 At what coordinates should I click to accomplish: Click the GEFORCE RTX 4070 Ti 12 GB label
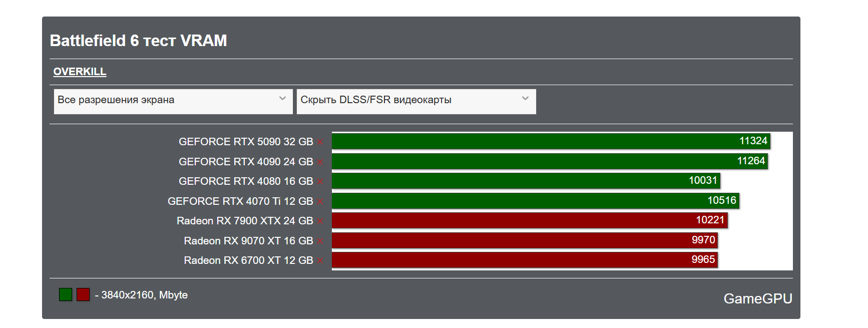(x=240, y=201)
